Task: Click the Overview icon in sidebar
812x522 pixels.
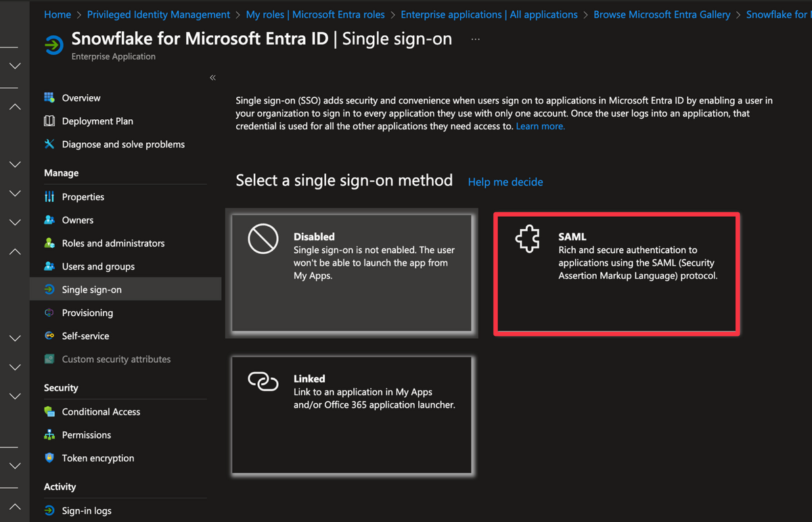Action: tap(49, 97)
